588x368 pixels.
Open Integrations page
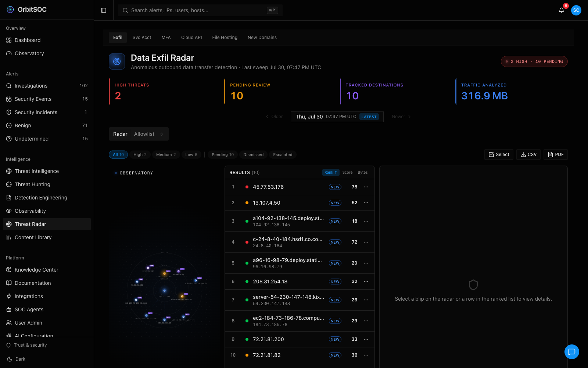[47, 296]
